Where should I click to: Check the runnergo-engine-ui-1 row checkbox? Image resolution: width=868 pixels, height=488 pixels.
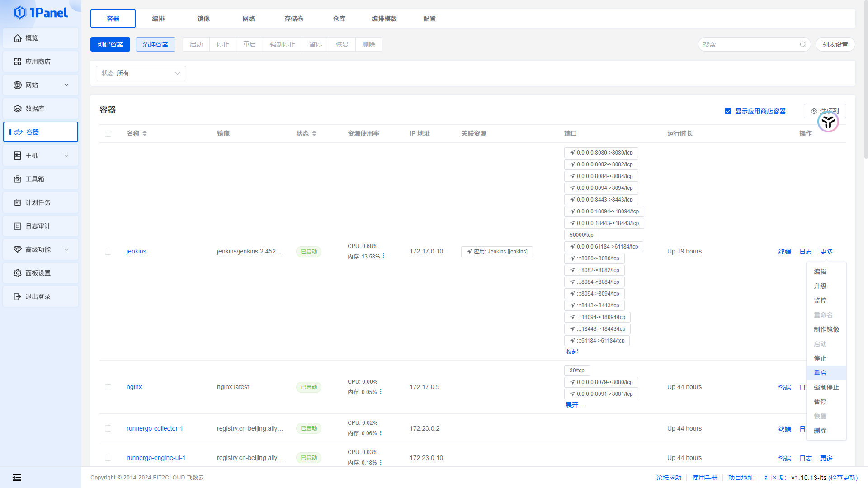(x=108, y=458)
